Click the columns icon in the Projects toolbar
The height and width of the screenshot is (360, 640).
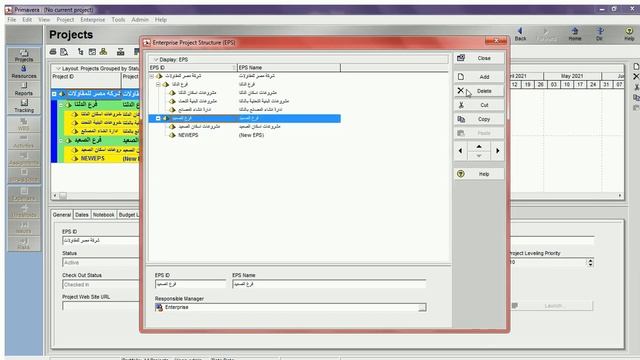click(x=120, y=52)
